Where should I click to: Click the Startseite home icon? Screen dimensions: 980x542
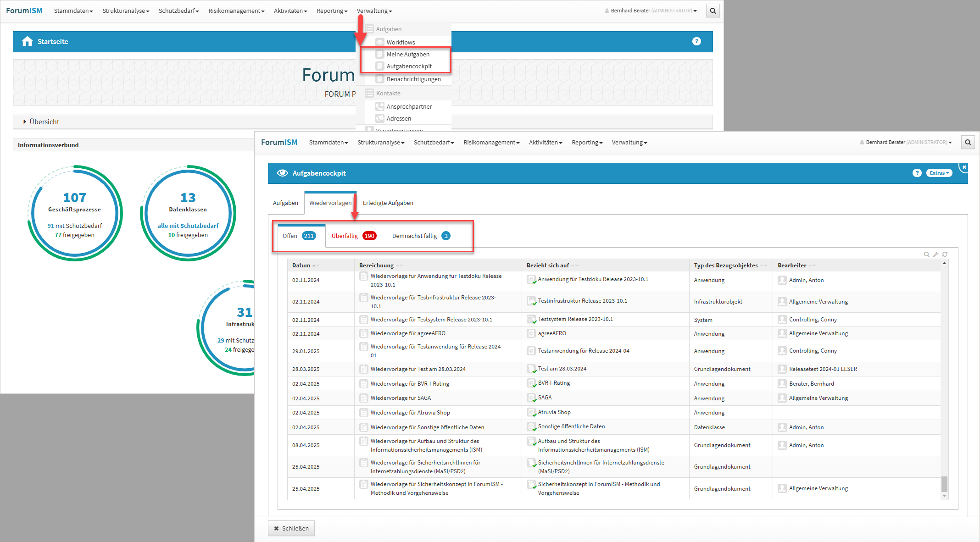point(27,42)
